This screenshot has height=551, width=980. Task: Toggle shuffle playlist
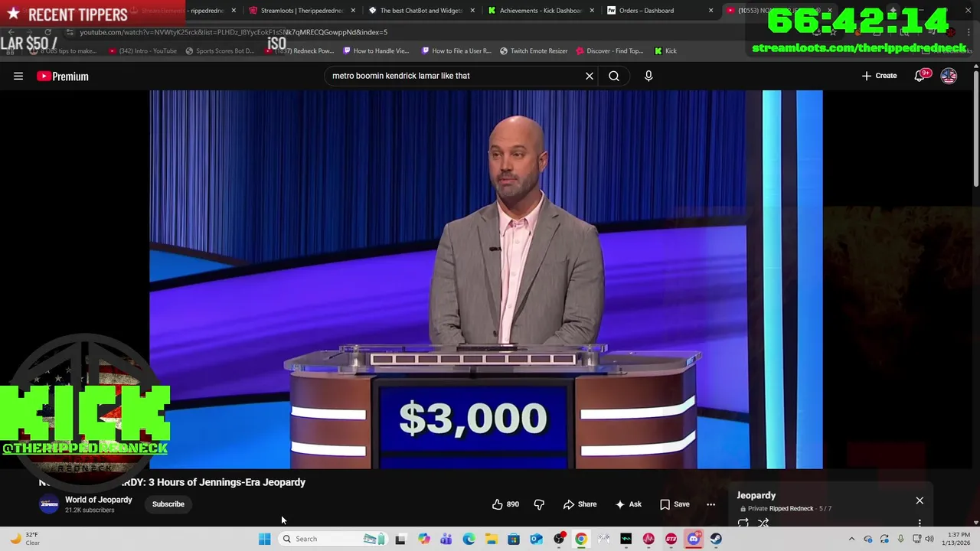763,523
